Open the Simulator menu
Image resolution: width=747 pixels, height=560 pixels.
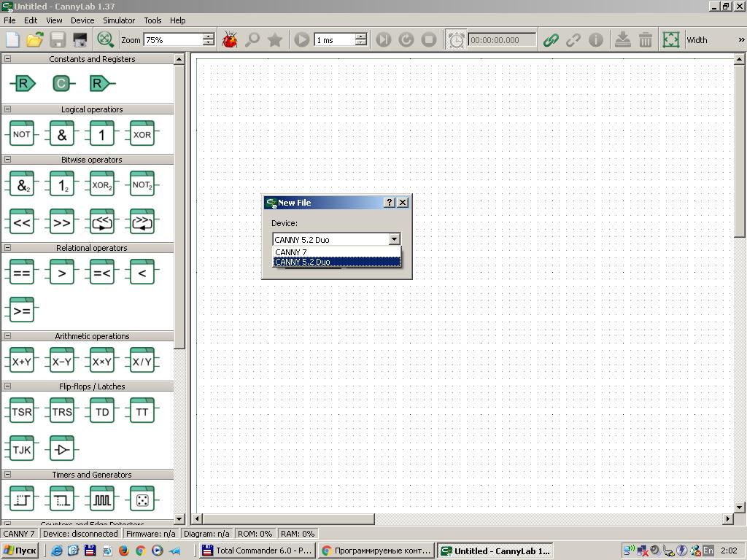coord(119,20)
